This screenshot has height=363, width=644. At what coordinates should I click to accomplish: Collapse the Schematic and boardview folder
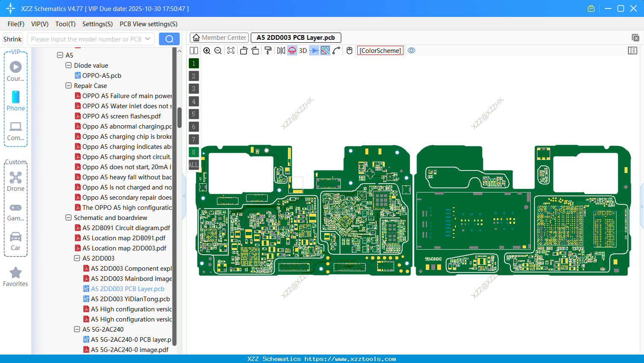pos(69,218)
